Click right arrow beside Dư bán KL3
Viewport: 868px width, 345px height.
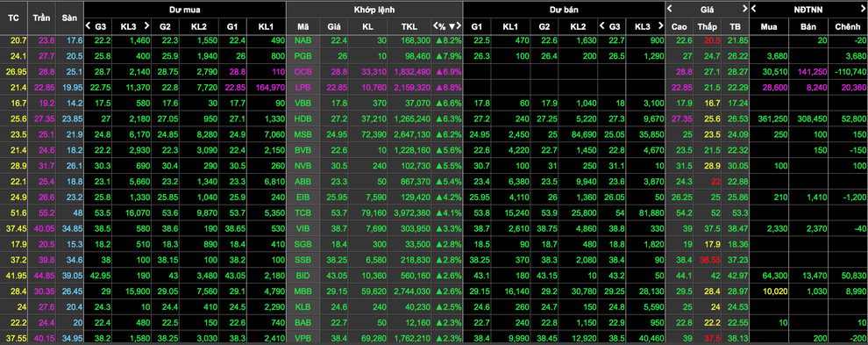[660, 25]
